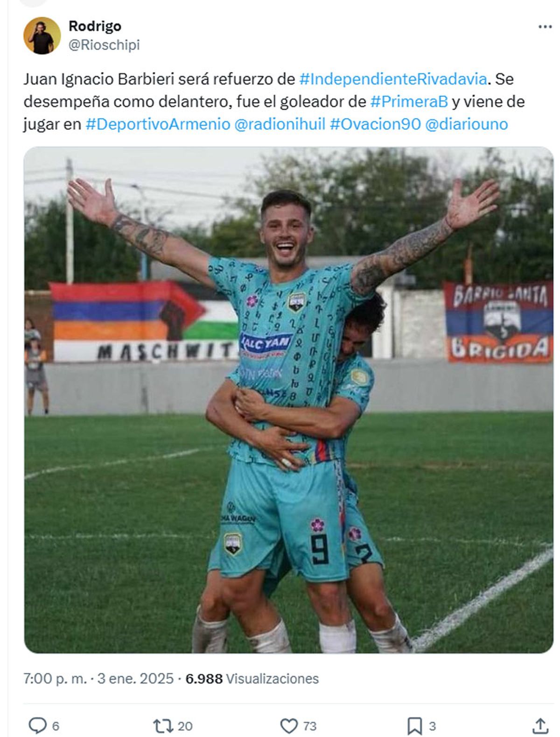Image resolution: width=560 pixels, height=737 pixels.
Task: Open the three-dot more options menu
Action: 545,27
